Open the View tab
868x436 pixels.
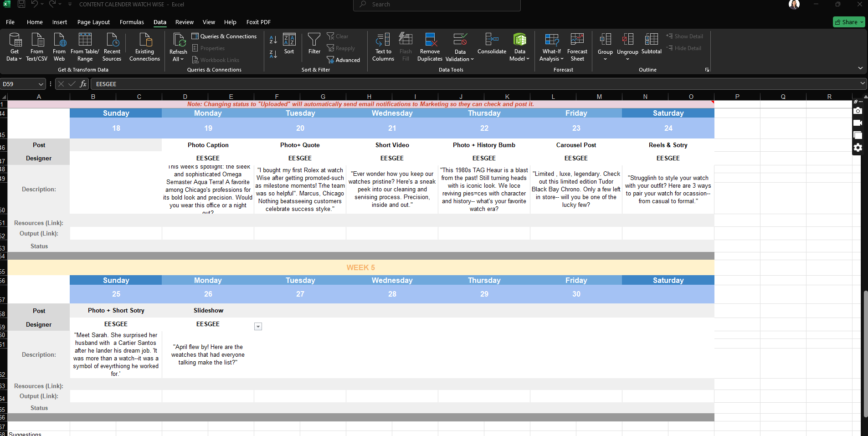click(209, 22)
